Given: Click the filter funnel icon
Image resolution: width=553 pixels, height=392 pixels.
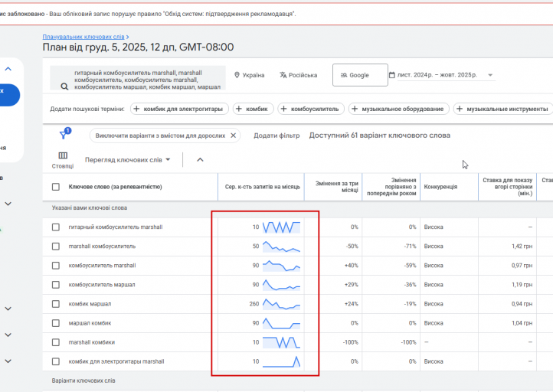Looking at the screenshot, I should pyautogui.click(x=64, y=134).
